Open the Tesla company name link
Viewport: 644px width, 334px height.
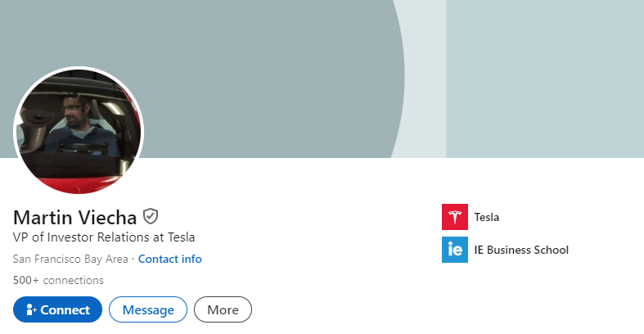(x=487, y=217)
